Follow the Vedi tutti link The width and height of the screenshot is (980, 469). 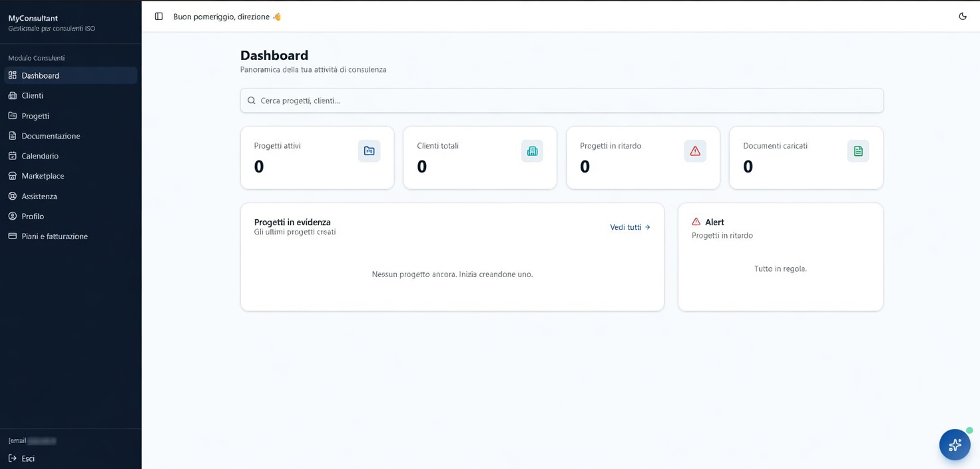pos(630,227)
